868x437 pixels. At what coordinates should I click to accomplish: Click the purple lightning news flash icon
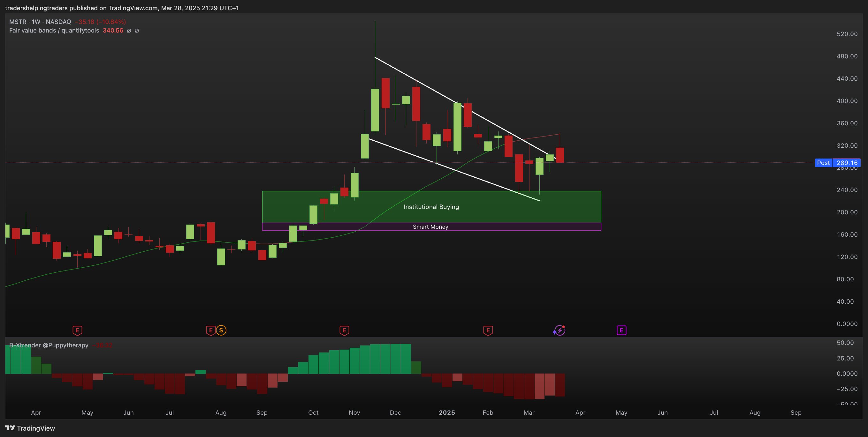click(560, 330)
